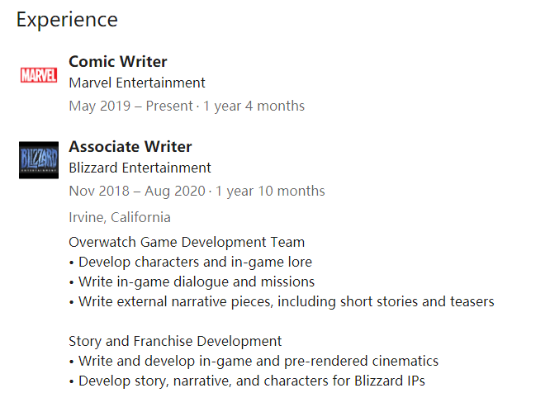Click the Blizzard IPs text at line end

[x=390, y=381]
